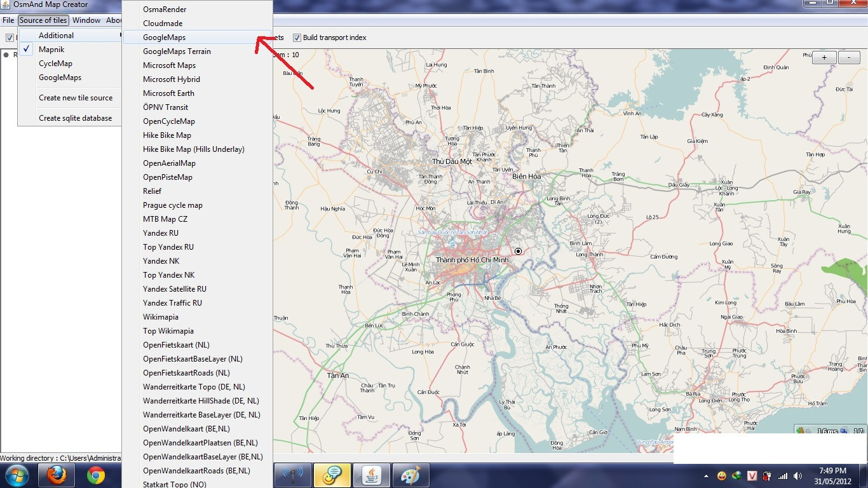Viewport: 868px width, 488px height.
Task: Select Wanderreitkarte Topo (DE, NL)
Action: click(198, 387)
